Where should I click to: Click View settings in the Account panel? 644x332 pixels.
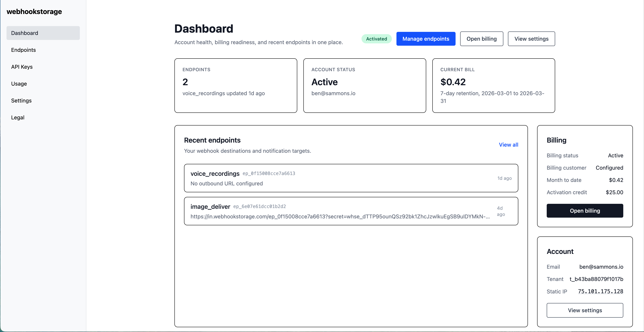585,310
